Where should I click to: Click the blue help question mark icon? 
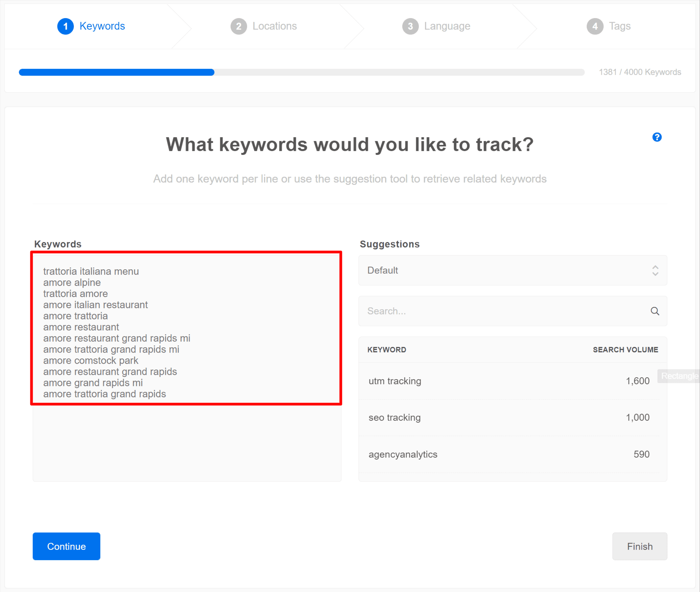point(657,137)
